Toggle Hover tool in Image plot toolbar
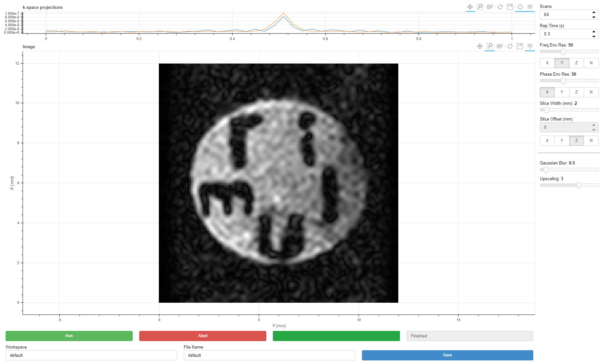This screenshot has height=364, width=604. (530, 46)
